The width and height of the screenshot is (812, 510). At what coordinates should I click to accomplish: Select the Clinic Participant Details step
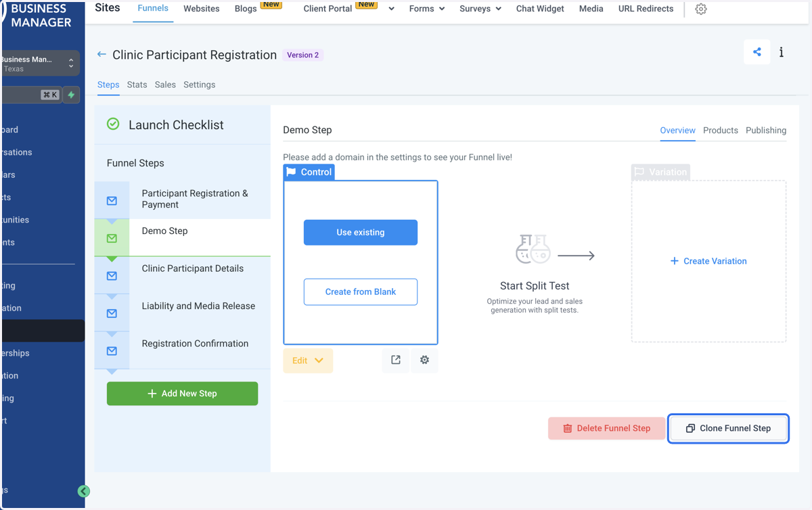183,275
